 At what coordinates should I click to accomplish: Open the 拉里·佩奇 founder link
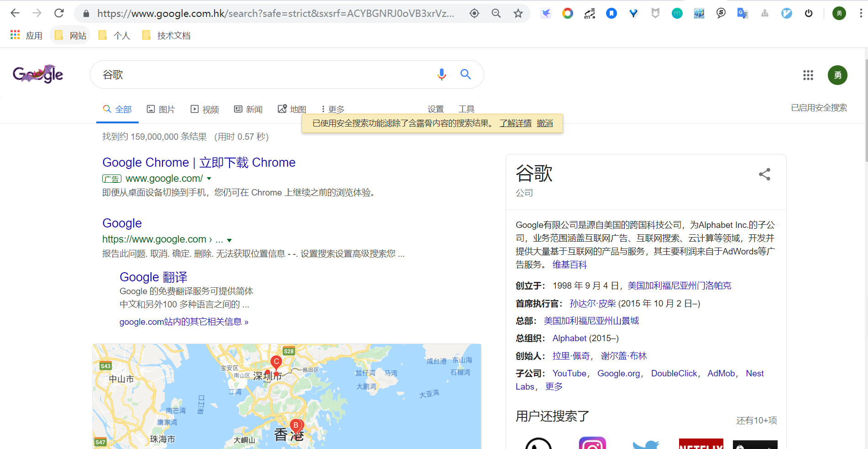click(x=571, y=356)
